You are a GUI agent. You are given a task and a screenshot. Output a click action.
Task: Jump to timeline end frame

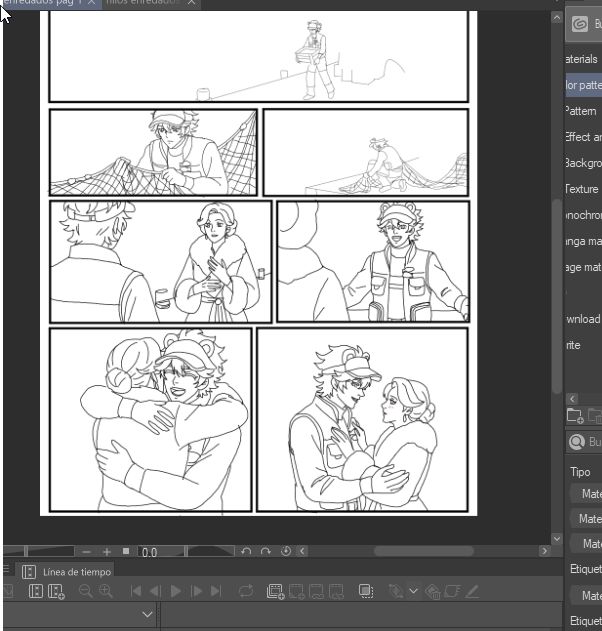coord(216,591)
